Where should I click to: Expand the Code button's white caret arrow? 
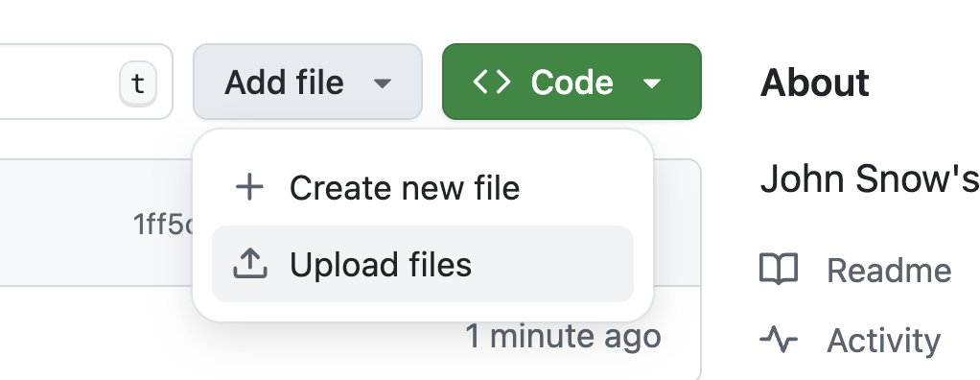[652, 83]
